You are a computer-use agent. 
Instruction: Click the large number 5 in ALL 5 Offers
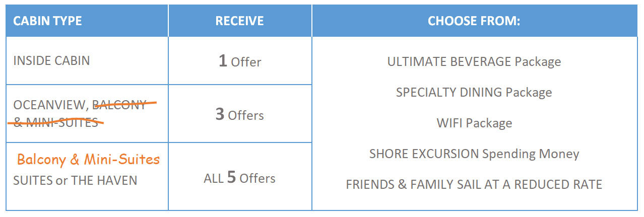[232, 177]
